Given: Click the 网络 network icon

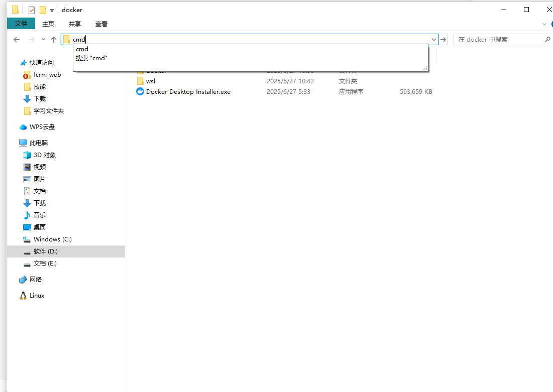Looking at the screenshot, I should point(23,280).
